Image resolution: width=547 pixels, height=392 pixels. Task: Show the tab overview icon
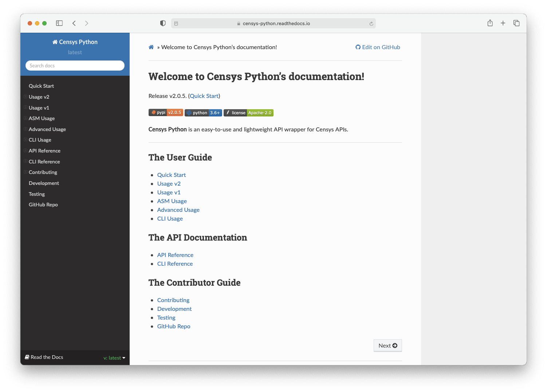(516, 23)
